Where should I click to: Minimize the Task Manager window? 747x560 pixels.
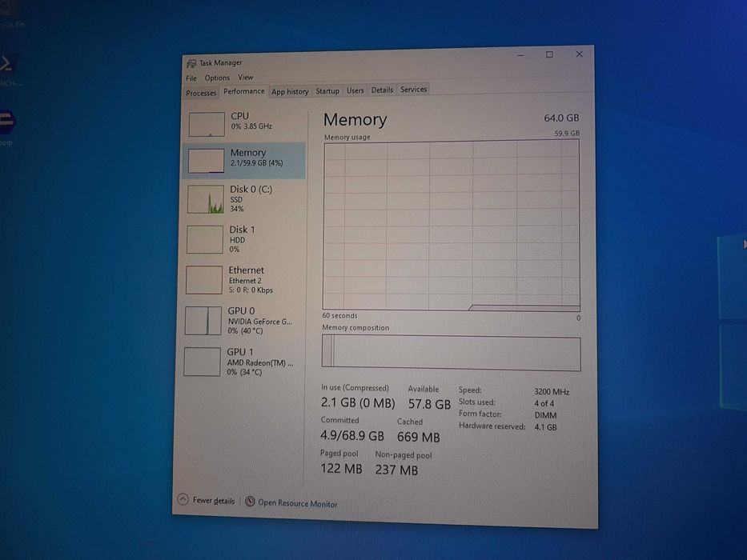pyautogui.click(x=520, y=56)
